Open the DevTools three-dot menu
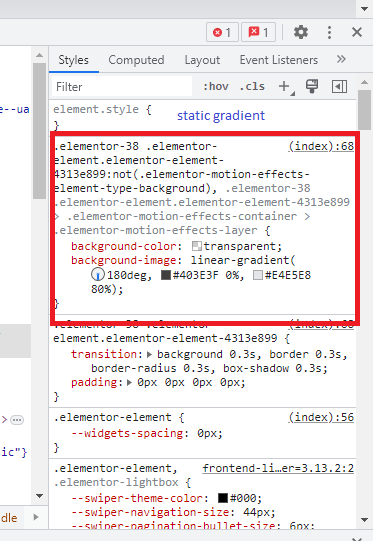Image resolution: width=373 pixels, height=541 pixels. 330,32
